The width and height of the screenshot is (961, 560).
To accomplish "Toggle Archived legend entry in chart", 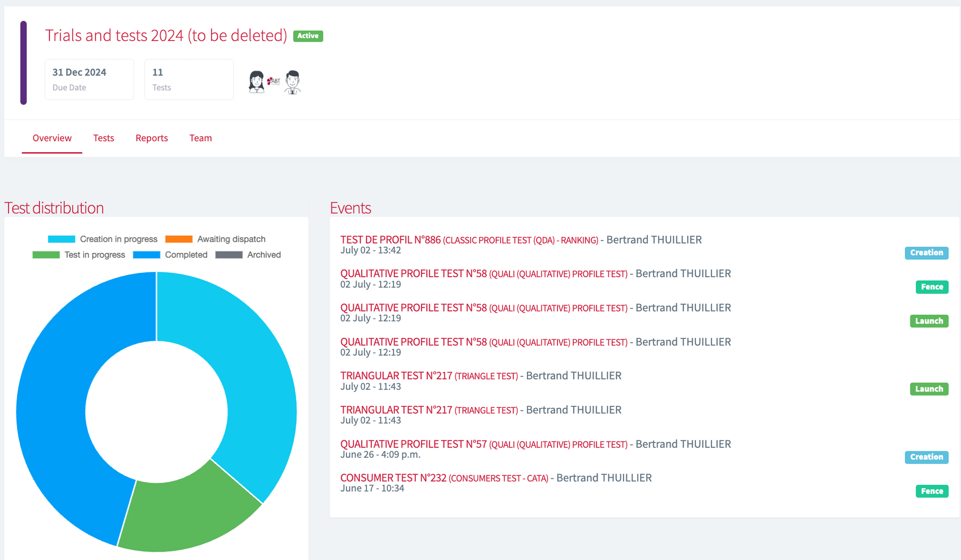I will click(x=248, y=255).
